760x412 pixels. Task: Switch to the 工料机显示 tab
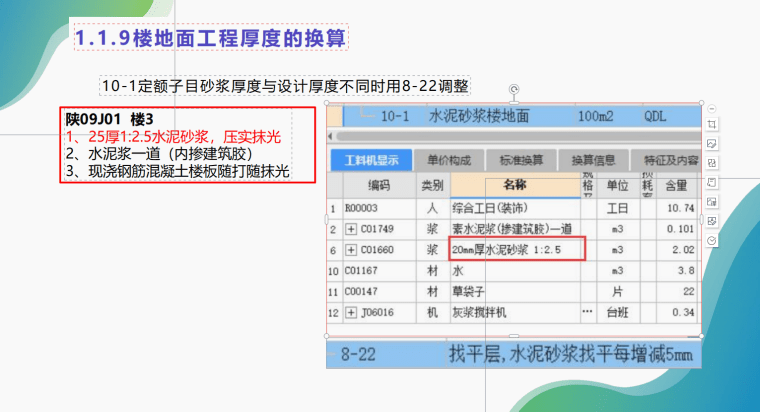(x=371, y=160)
